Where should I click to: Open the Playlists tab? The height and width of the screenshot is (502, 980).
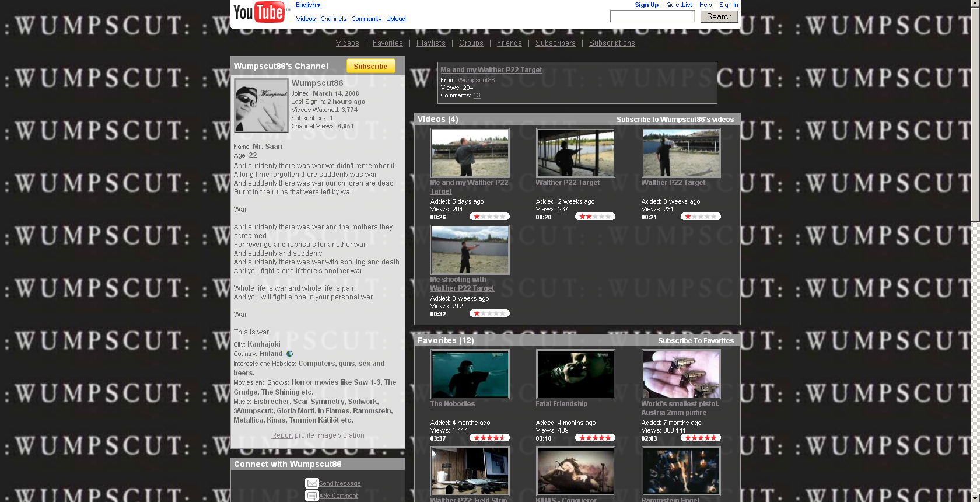click(x=430, y=43)
